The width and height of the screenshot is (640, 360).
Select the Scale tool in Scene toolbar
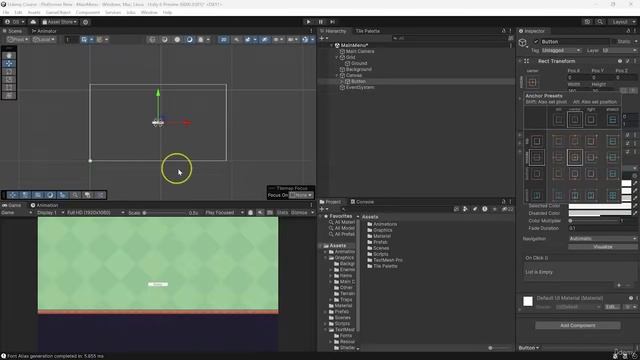click(x=9, y=80)
